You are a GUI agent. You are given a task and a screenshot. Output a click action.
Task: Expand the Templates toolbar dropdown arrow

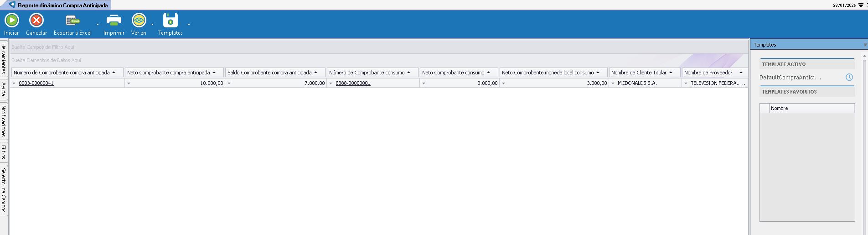189,25
